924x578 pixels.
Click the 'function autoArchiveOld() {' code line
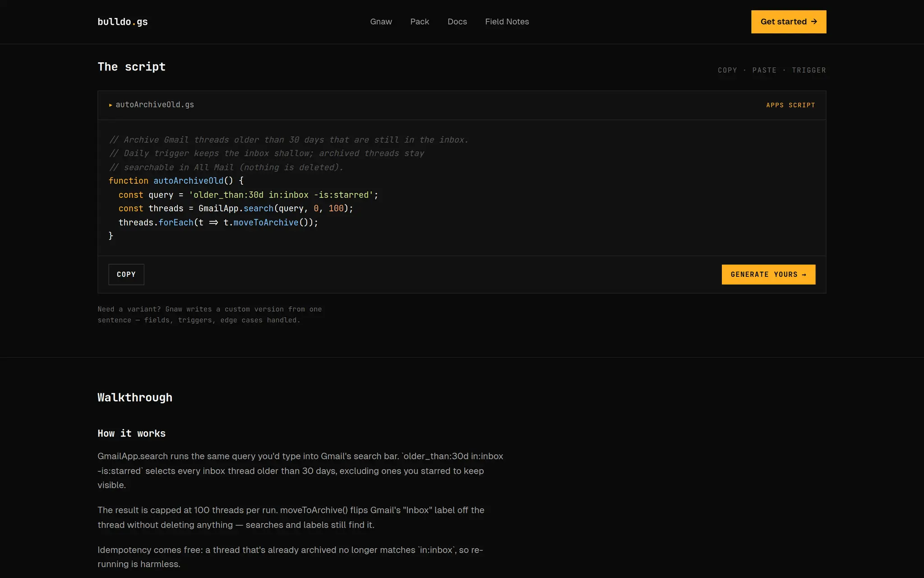(x=176, y=181)
